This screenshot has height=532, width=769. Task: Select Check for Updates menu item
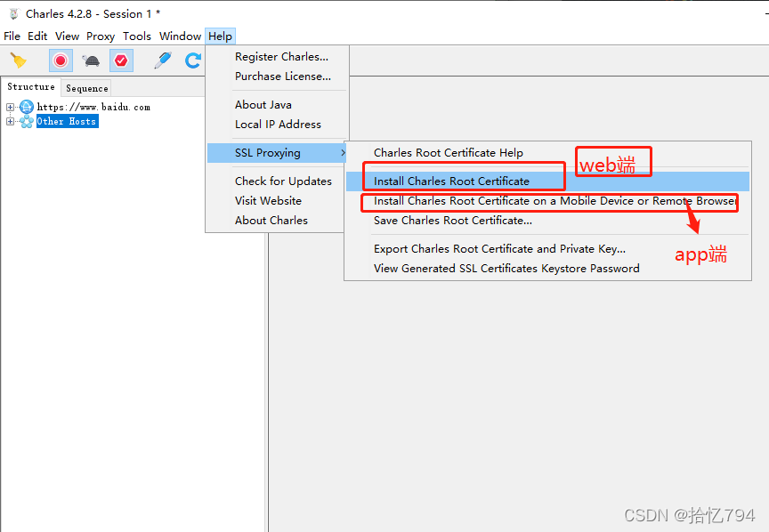coord(278,181)
